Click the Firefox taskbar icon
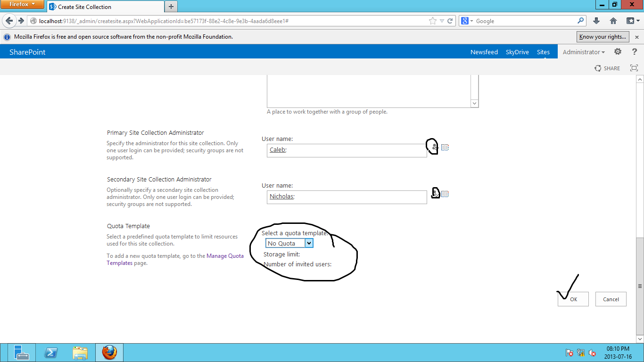The width and height of the screenshot is (644, 362). 109,353
